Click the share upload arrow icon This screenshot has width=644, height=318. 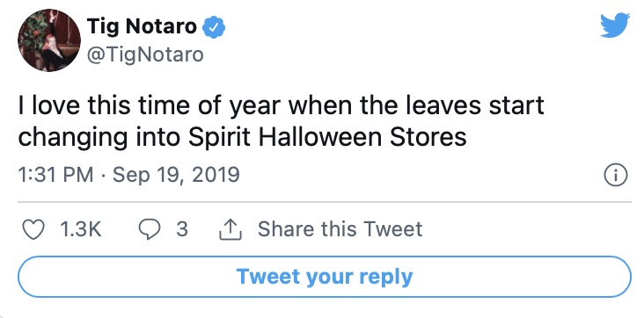tap(231, 229)
